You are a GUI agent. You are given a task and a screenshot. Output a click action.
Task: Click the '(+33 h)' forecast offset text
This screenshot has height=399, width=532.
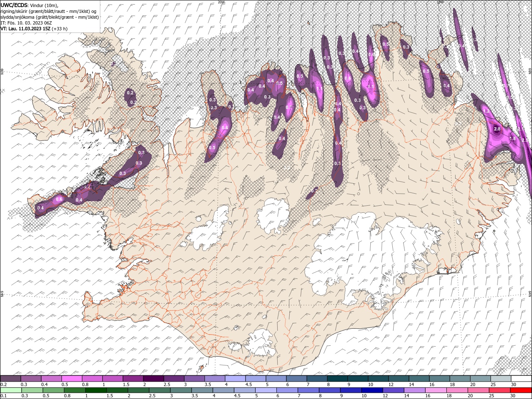click(59, 28)
